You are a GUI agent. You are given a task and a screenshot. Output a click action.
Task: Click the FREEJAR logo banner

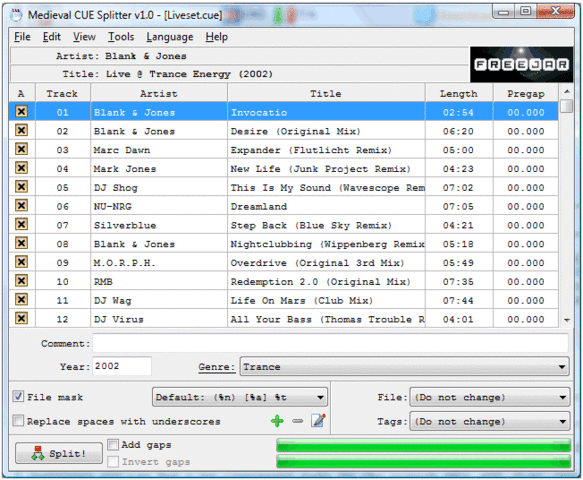[x=522, y=64]
